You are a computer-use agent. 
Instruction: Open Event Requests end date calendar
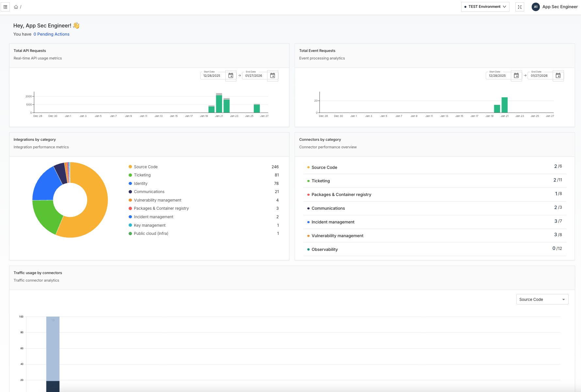coord(558,76)
